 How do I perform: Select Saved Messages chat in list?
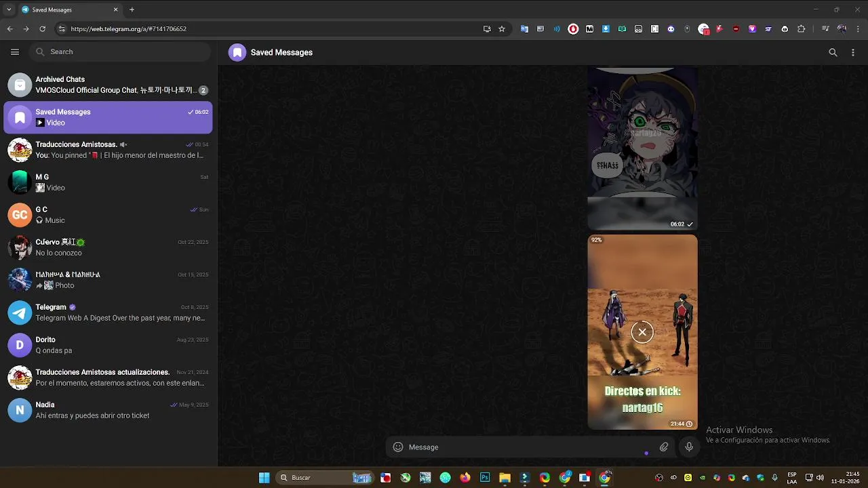108,117
